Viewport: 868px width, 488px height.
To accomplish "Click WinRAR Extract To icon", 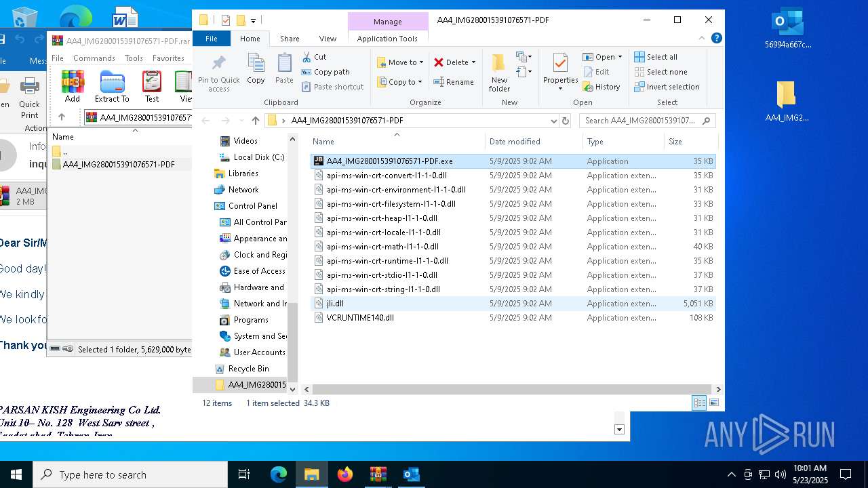I will pos(112,87).
